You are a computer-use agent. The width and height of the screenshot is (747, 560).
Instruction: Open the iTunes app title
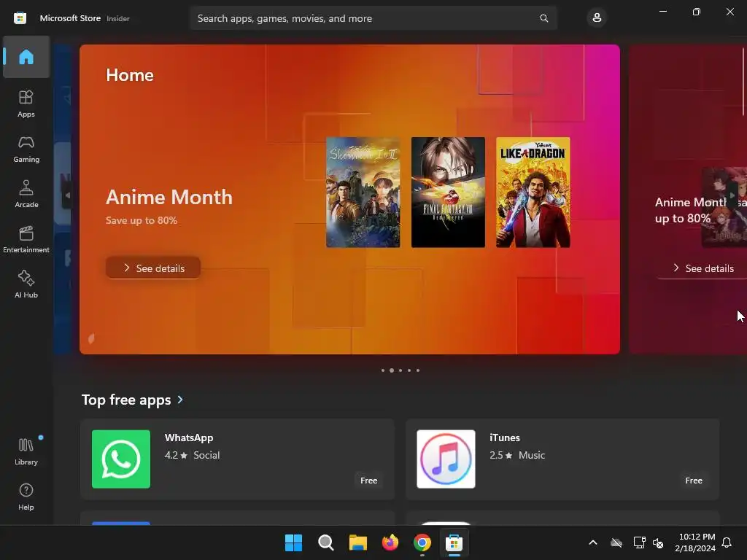[x=505, y=437]
